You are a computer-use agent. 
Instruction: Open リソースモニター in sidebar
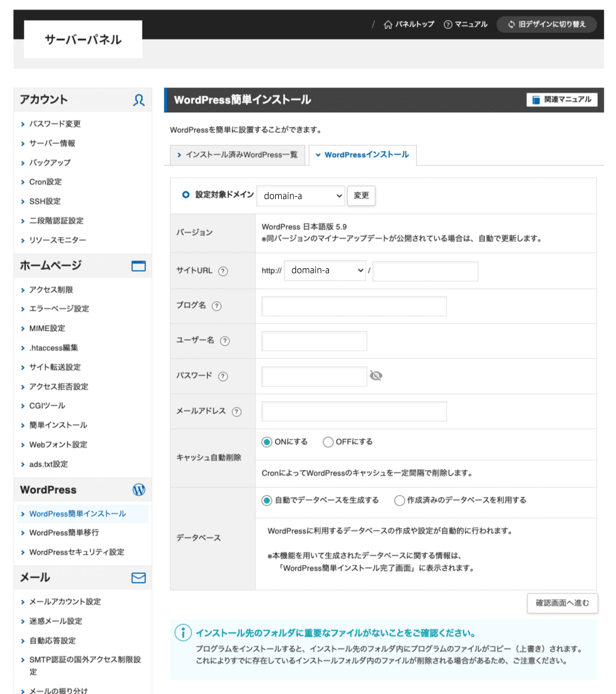click(x=57, y=240)
